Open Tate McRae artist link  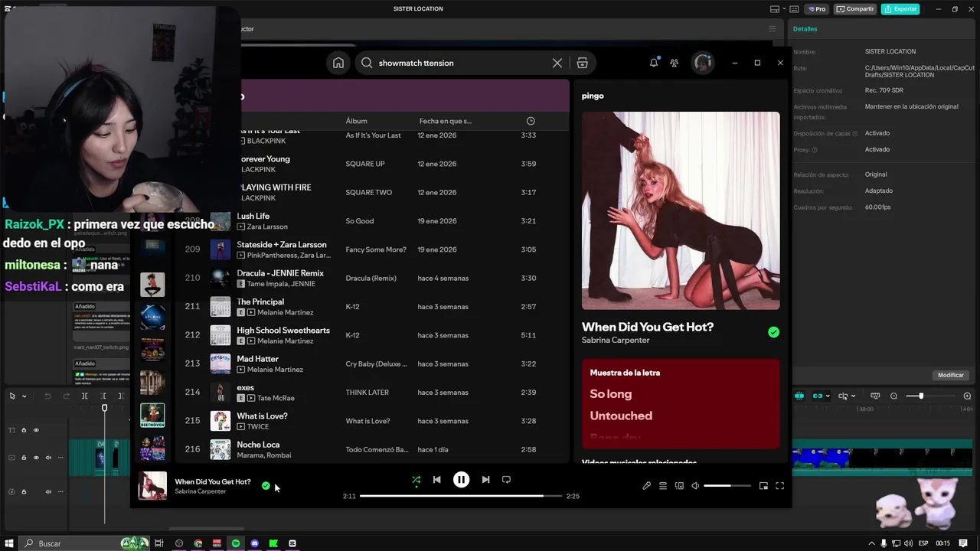coord(276,398)
